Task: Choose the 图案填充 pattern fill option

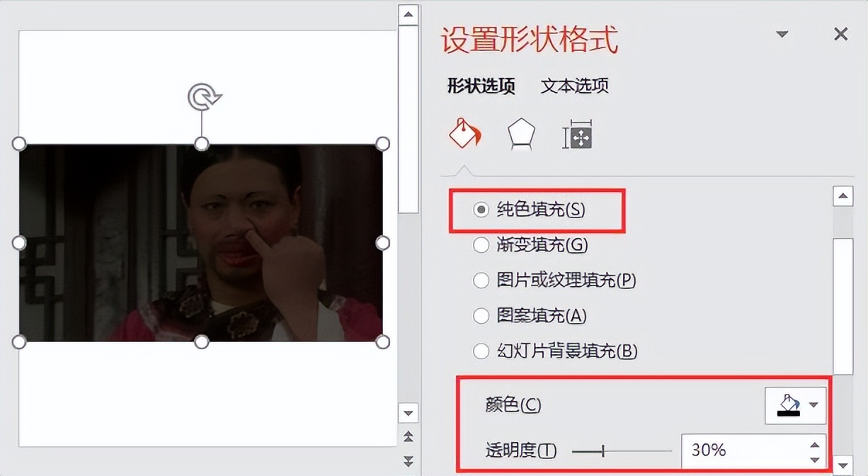Action: point(530,316)
